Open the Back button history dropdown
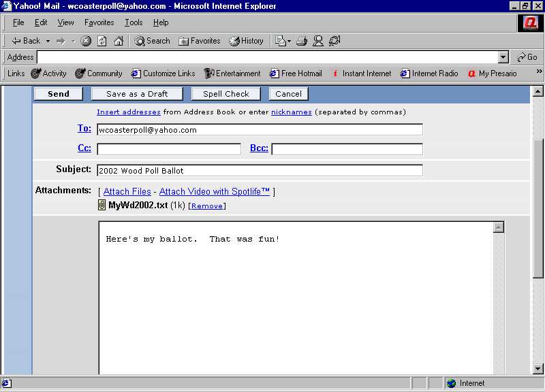This screenshot has height=392, width=545. pyautogui.click(x=48, y=41)
